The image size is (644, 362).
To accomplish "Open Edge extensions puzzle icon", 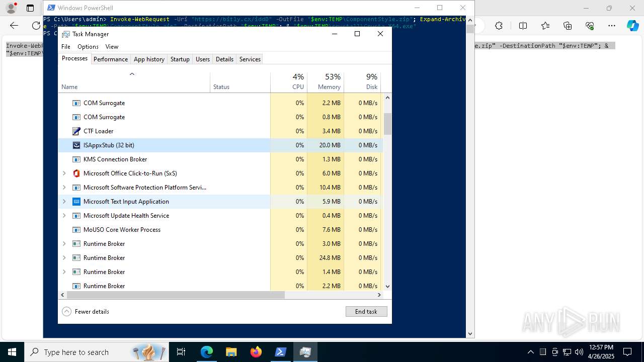I will click(x=499, y=26).
